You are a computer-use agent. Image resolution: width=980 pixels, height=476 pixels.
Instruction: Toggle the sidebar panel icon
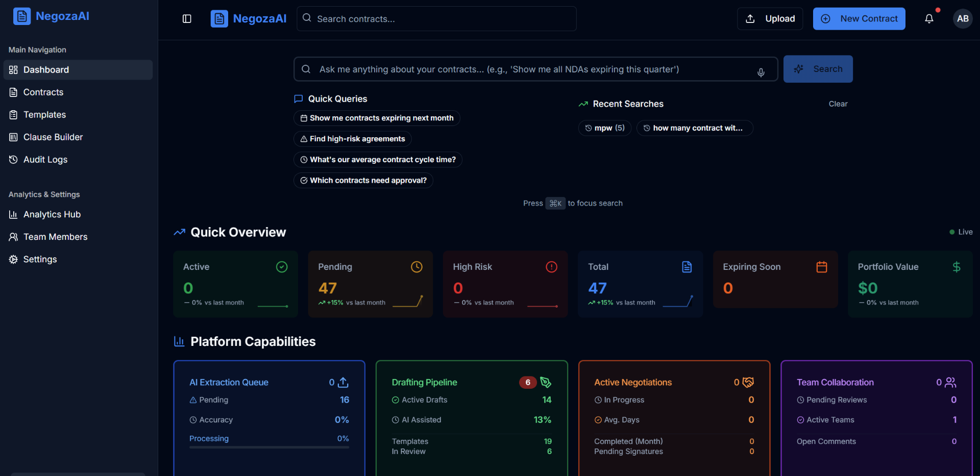(187, 19)
